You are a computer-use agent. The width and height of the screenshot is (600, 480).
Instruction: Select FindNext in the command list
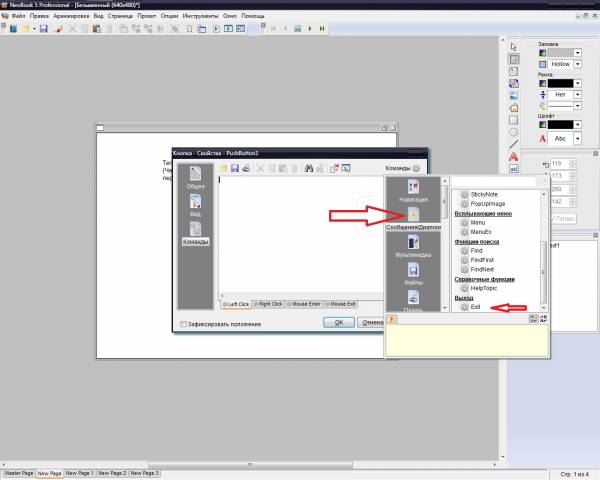click(x=483, y=270)
